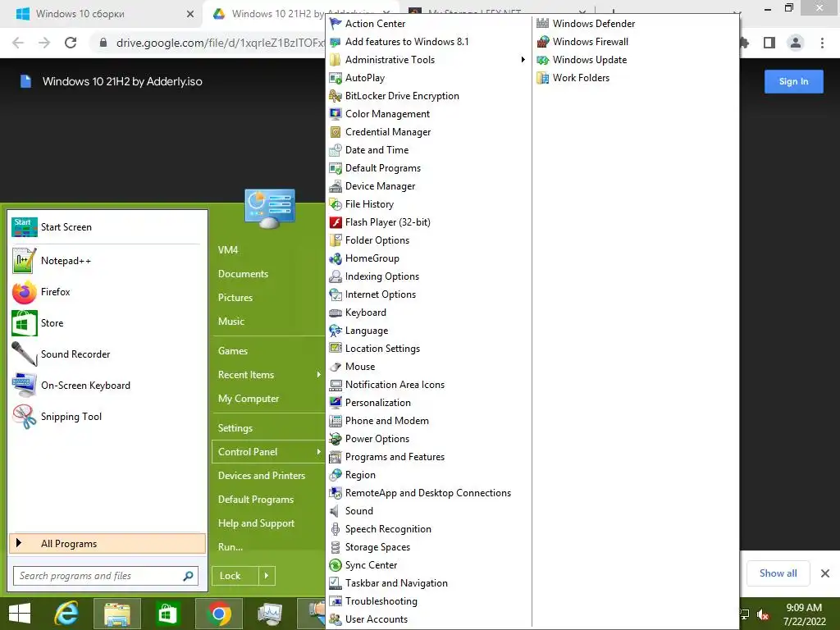840x630 pixels.
Task: Open the arrow next to Lock button
Action: pyautogui.click(x=267, y=576)
